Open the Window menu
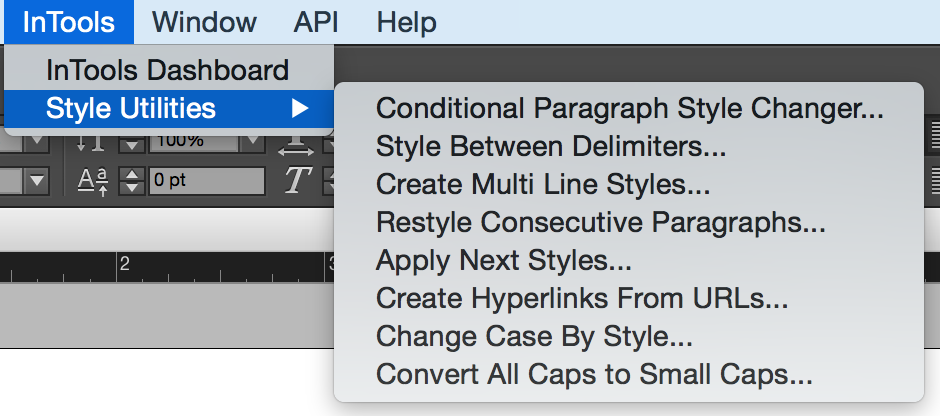Screen dimensions: 940x416 (x=204, y=22)
